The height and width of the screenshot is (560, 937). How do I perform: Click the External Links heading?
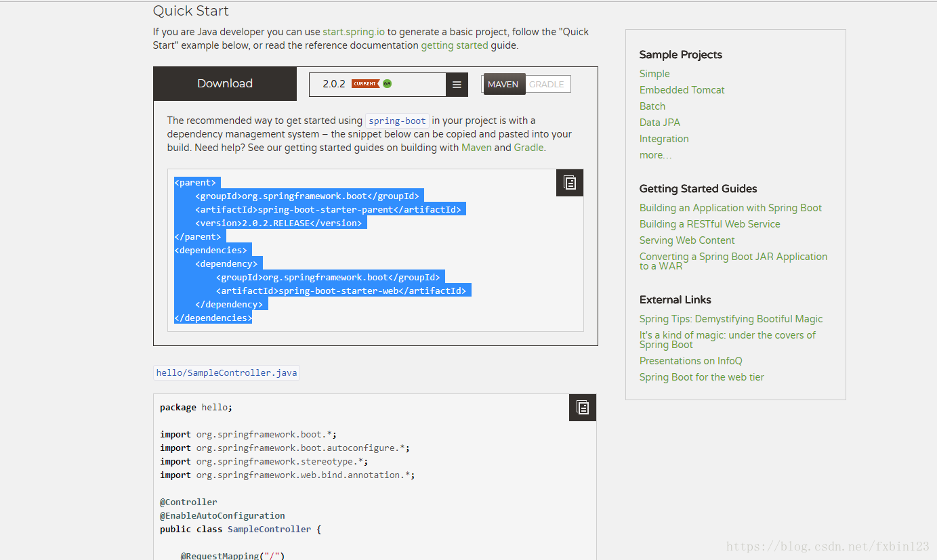(x=675, y=300)
